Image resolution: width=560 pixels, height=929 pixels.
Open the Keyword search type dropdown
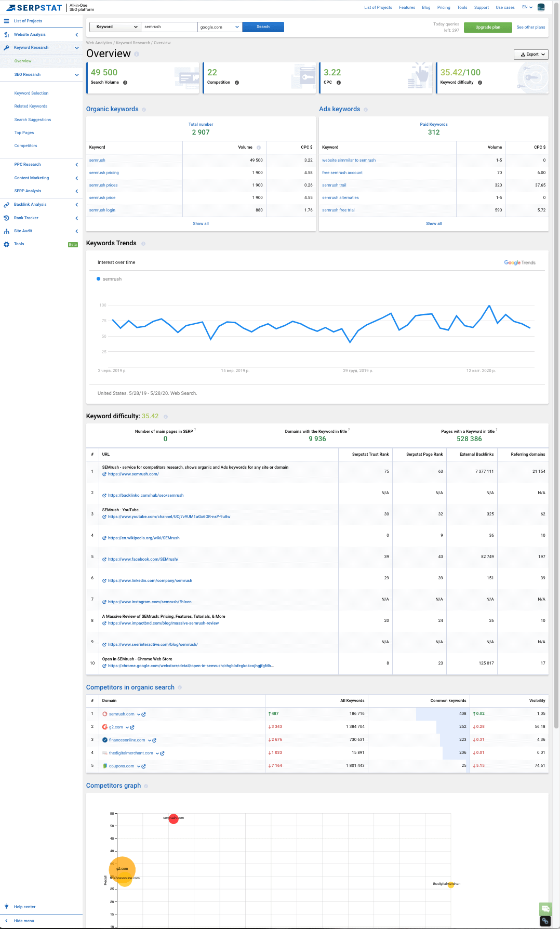pyautogui.click(x=115, y=27)
